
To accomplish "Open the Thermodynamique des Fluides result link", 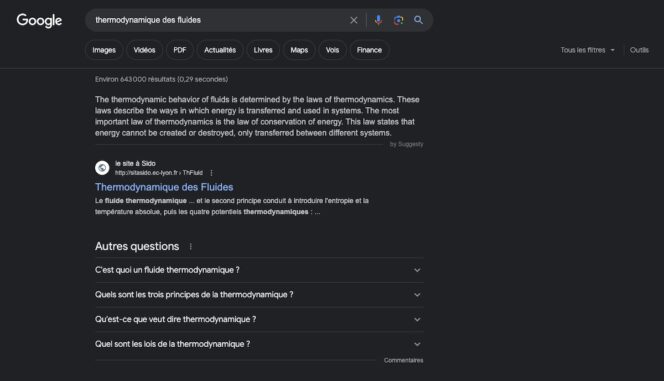I will [164, 187].
